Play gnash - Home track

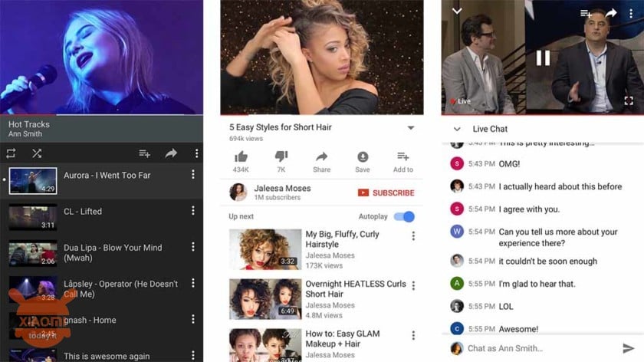click(101, 325)
